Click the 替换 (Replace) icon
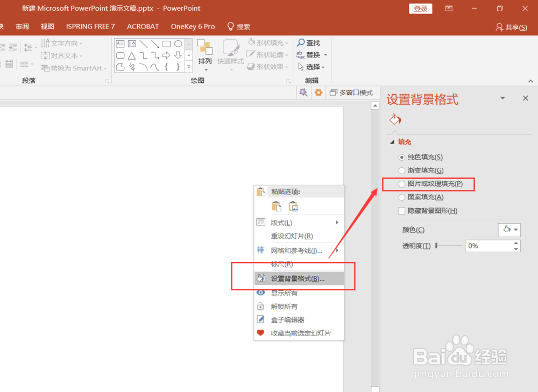The height and width of the screenshot is (392, 538). pyautogui.click(x=311, y=54)
